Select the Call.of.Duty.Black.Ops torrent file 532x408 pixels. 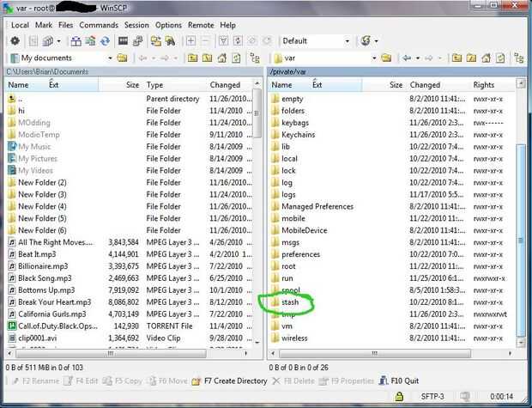click(57, 326)
